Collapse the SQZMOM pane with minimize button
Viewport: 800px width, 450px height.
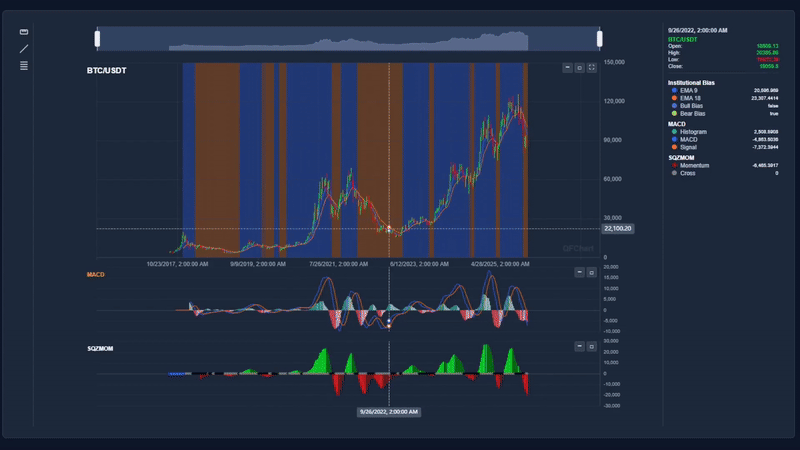point(579,347)
